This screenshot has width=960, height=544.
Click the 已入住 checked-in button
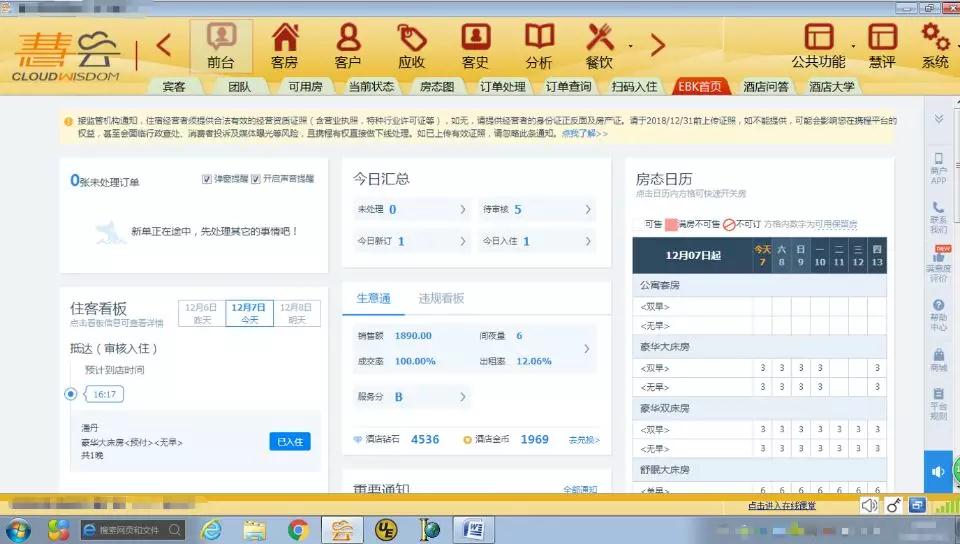[290, 442]
